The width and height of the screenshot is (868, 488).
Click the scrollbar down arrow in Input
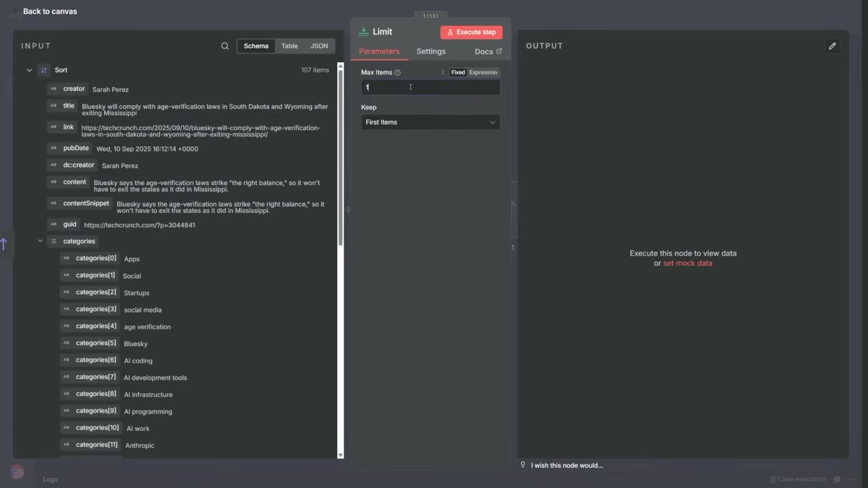coord(340,455)
